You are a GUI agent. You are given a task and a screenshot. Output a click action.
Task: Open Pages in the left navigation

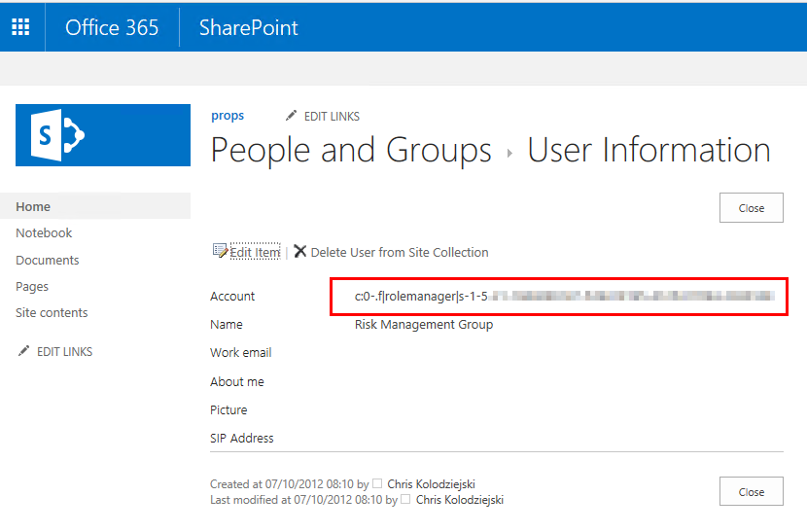32,287
